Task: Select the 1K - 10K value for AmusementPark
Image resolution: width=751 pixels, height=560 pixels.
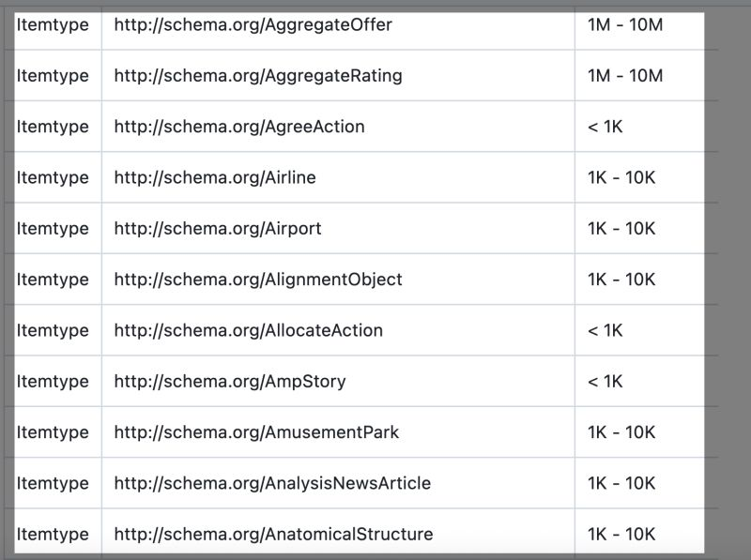Action: 621,432
